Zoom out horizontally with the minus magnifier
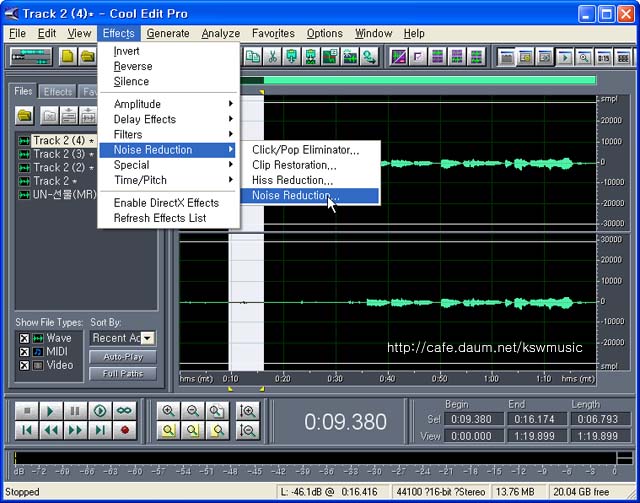Image resolution: width=640 pixels, height=503 pixels. click(193, 411)
